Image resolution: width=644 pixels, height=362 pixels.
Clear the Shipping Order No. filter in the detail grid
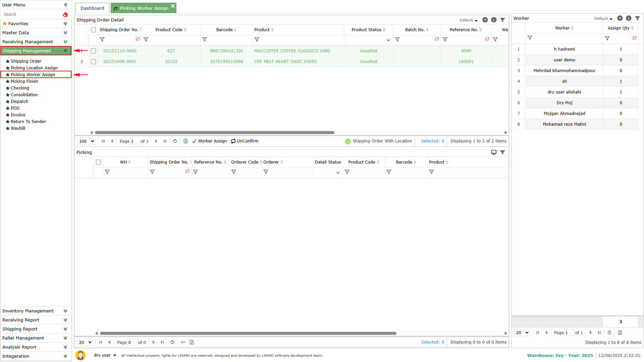[138, 39]
